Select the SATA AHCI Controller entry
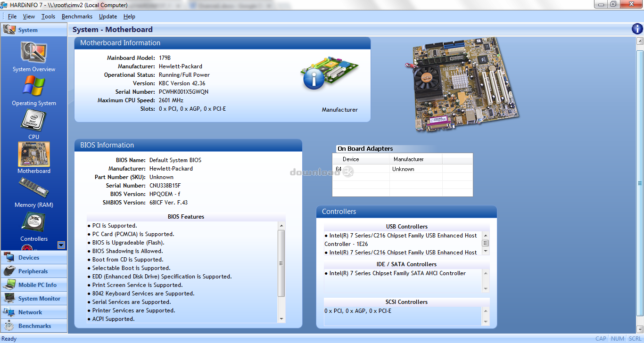This screenshot has height=343, width=644. coord(395,273)
